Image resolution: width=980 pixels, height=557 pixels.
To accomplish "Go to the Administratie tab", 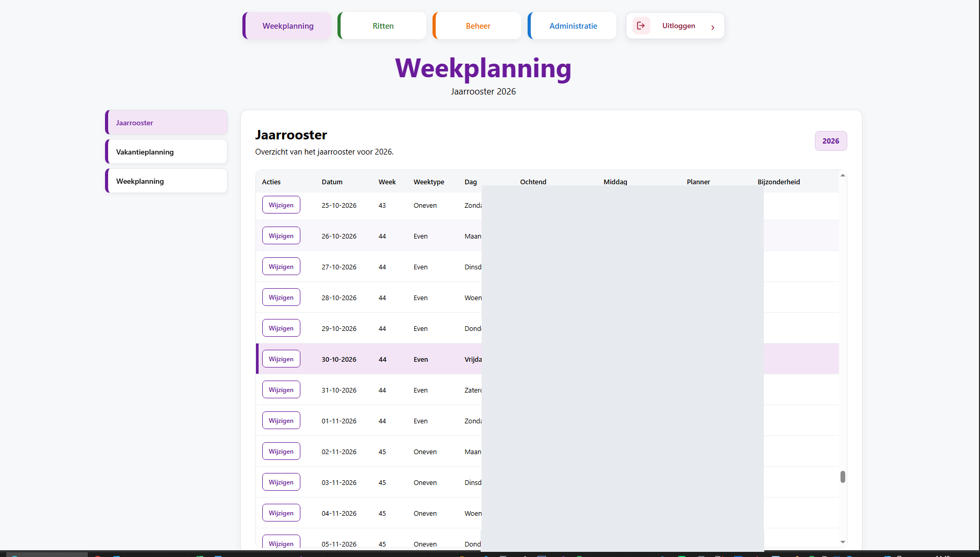I will (x=572, y=26).
